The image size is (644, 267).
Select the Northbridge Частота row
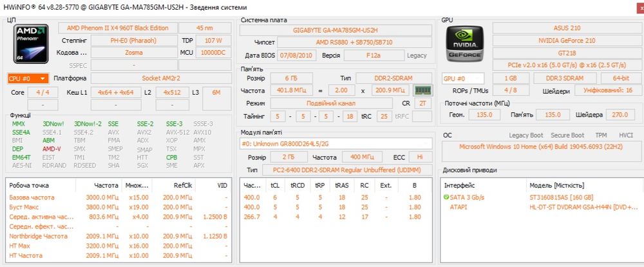click(x=118, y=236)
